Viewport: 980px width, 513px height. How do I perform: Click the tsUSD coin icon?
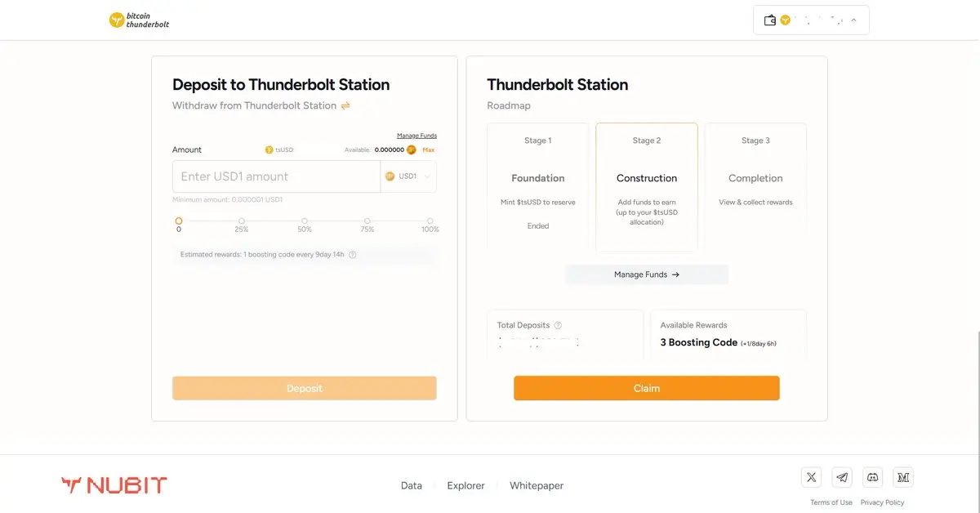point(269,150)
